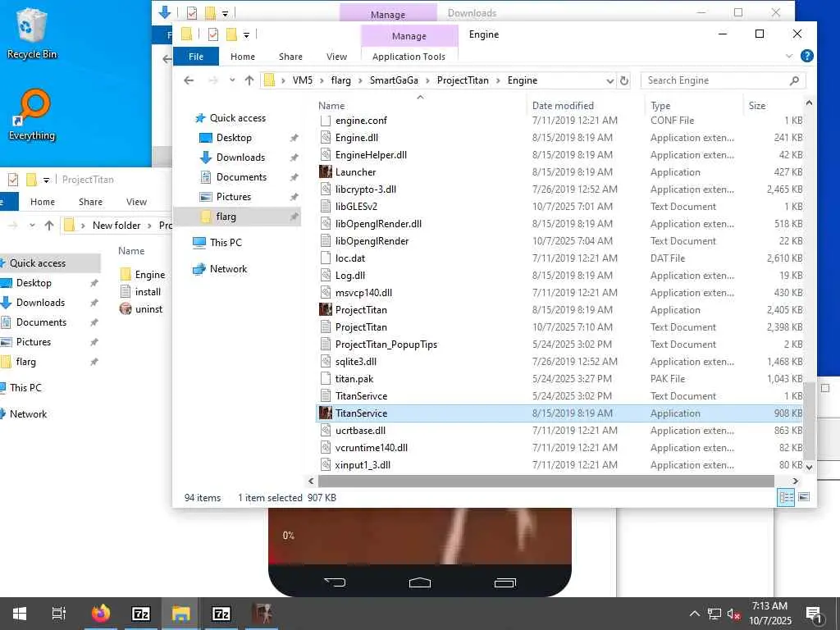Select Network in Engine window navigation pane
The width and height of the screenshot is (840, 630).
(x=228, y=269)
